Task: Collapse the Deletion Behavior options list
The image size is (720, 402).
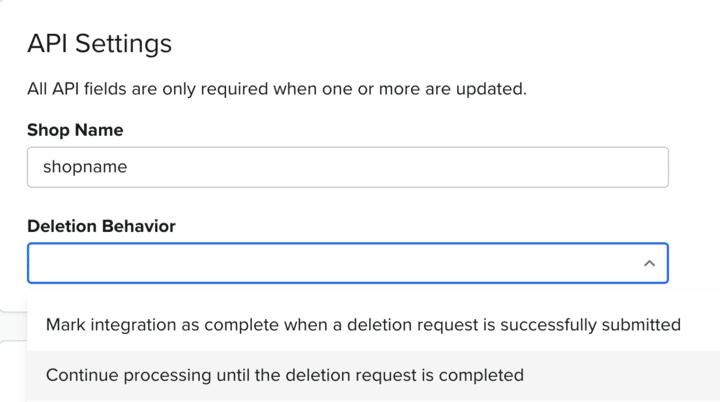Action: pyautogui.click(x=649, y=263)
